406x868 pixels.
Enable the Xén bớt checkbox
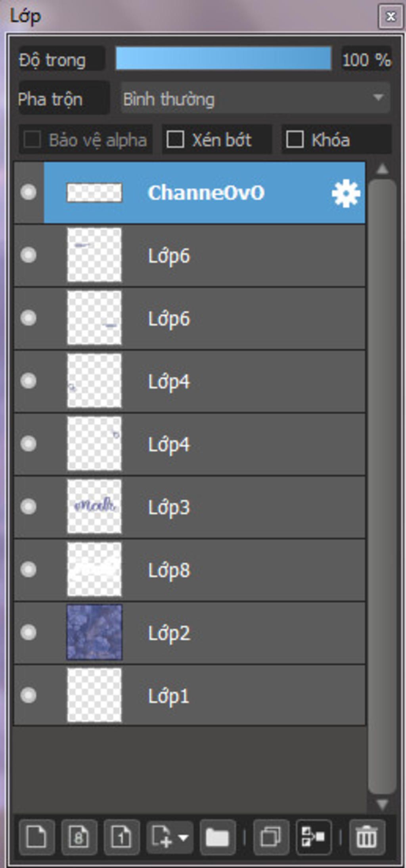coord(175,139)
